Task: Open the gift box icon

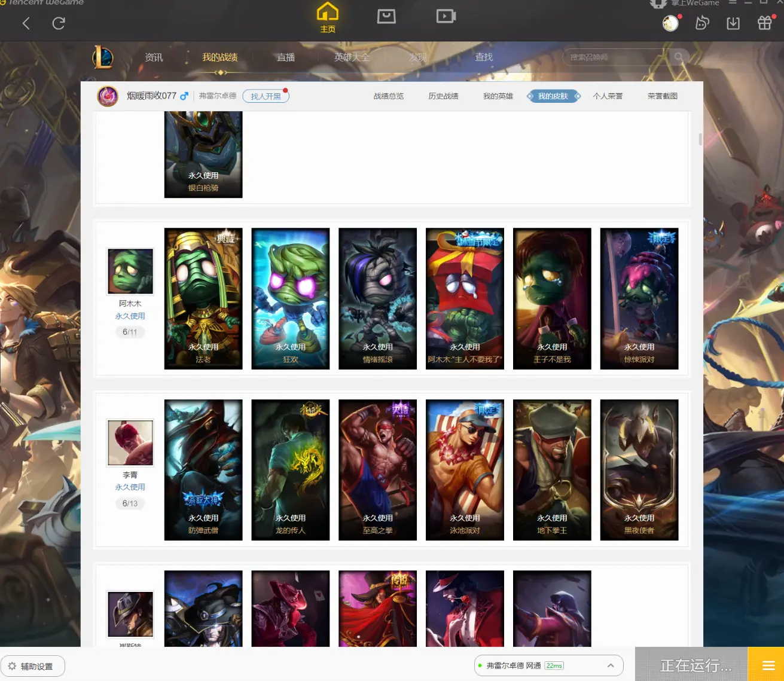Action: pos(764,23)
